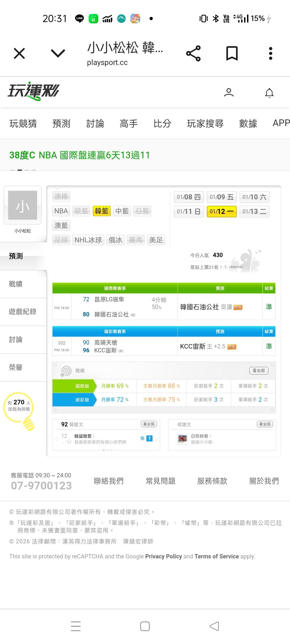Screen dimensions: 290x644
Task: Open the three-dot browser menu
Action: point(270,53)
